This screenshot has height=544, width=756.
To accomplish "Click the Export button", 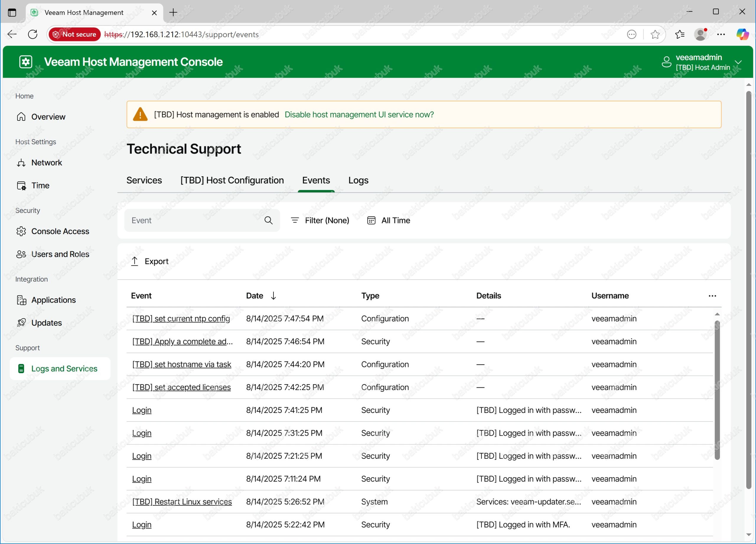I will (x=150, y=261).
